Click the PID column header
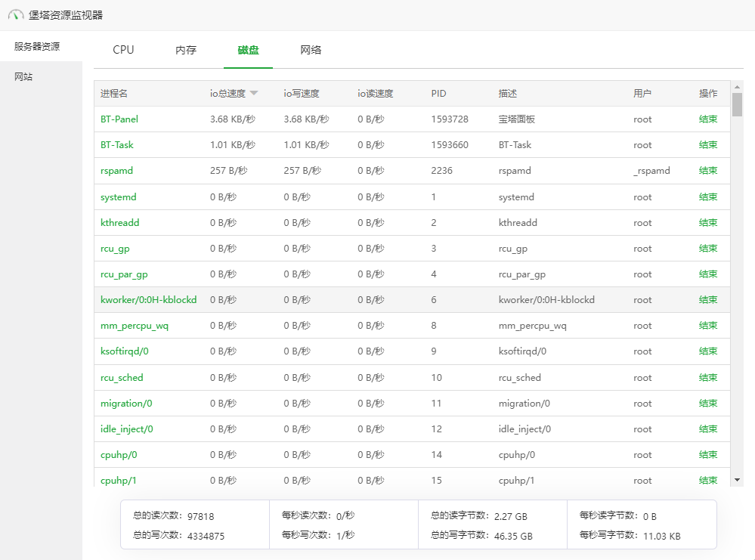The image size is (755, 560). coord(438,94)
